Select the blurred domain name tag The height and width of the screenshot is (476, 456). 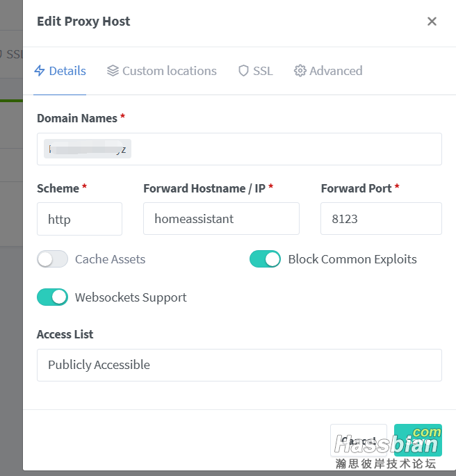tap(88, 149)
